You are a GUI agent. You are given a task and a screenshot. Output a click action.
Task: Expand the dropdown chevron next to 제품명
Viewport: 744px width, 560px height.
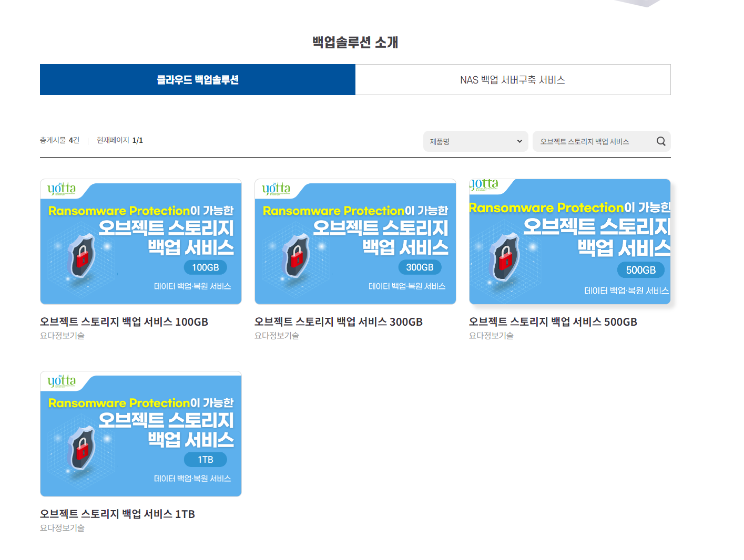pyautogui.click(x=519, y=141)
